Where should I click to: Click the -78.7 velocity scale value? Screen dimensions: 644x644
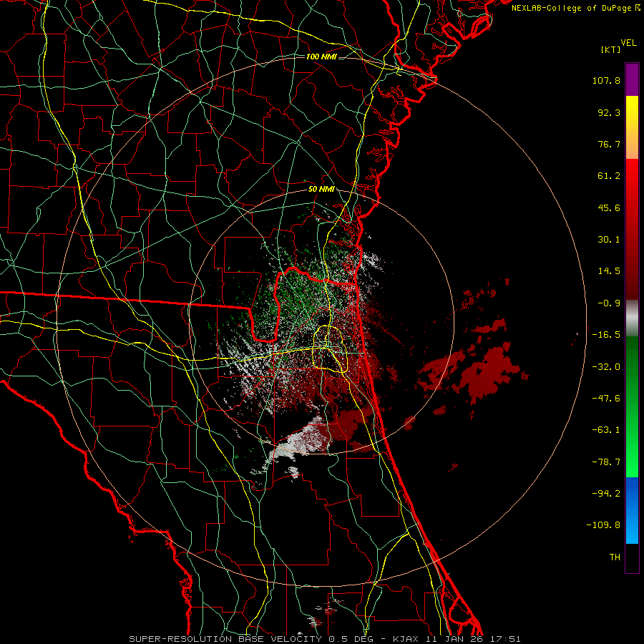(x=606, y=462)
